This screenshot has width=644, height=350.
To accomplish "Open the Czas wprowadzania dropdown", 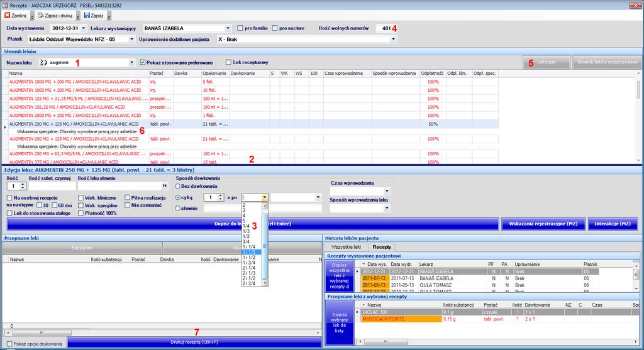I will [x=387, y=191].
